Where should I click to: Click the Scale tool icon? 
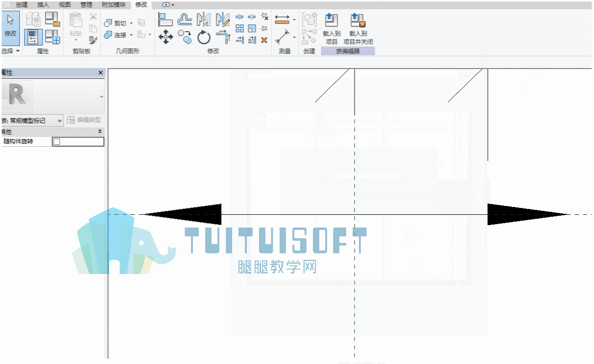[252, 28]
